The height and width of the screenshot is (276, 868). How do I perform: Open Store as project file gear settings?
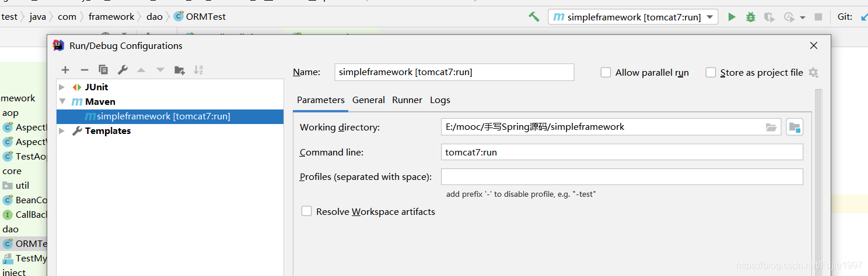click(814, 73)
